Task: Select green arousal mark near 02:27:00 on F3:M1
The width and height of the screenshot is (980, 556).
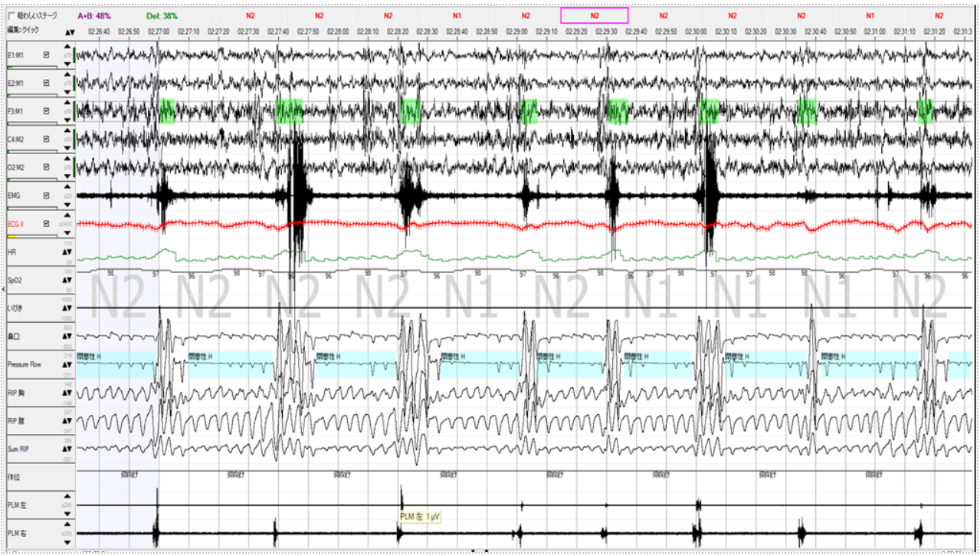Action: coord(167,111)
